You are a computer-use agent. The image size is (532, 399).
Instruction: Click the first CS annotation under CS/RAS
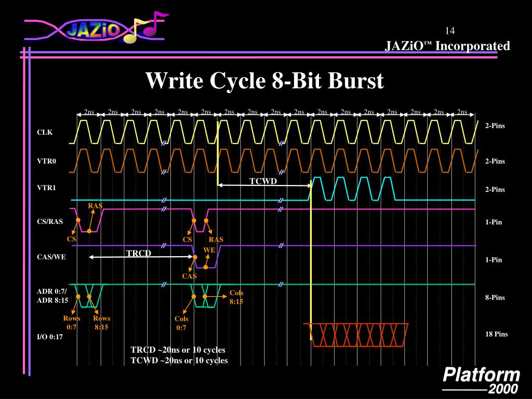[x=71, y=239]
